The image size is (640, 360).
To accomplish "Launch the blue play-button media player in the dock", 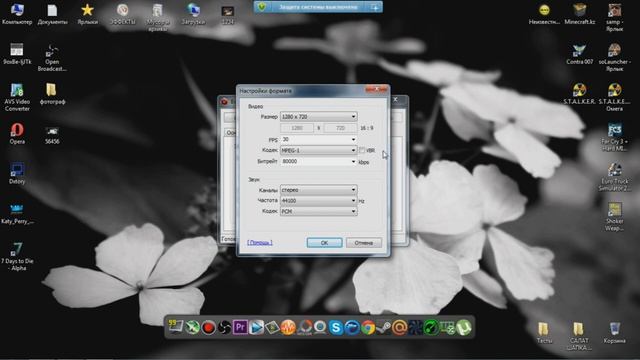I will point(256,327).
